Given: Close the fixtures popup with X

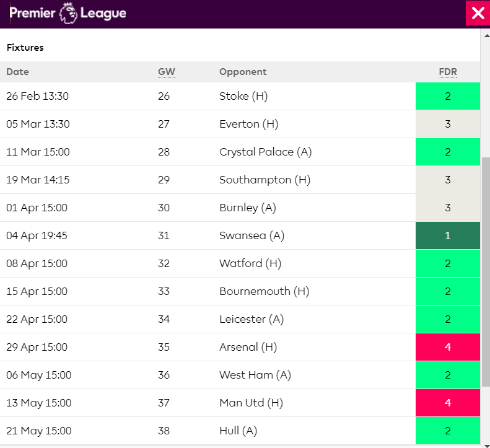Looking at the screenshot, I should (x=478, y=14).
